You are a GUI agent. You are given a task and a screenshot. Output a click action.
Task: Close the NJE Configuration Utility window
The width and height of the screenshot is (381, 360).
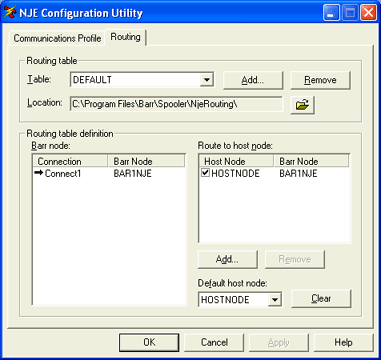(368, 13)
